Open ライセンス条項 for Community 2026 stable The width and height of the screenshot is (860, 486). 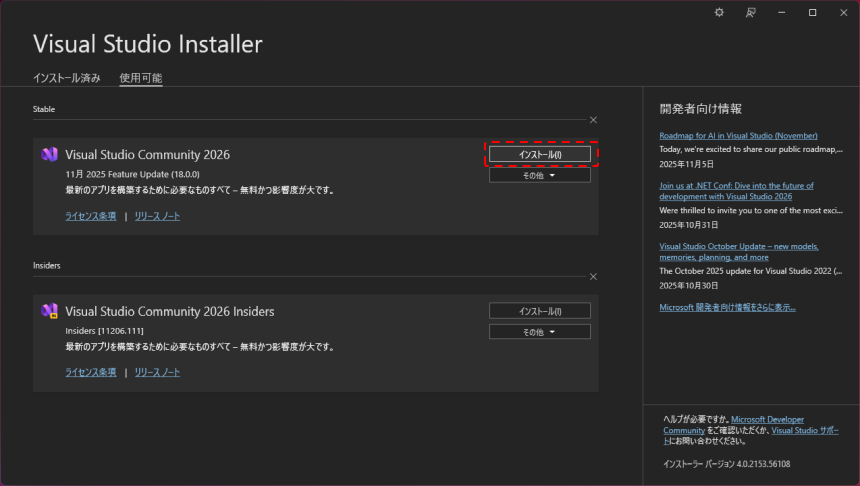click(x=90, y=216)
